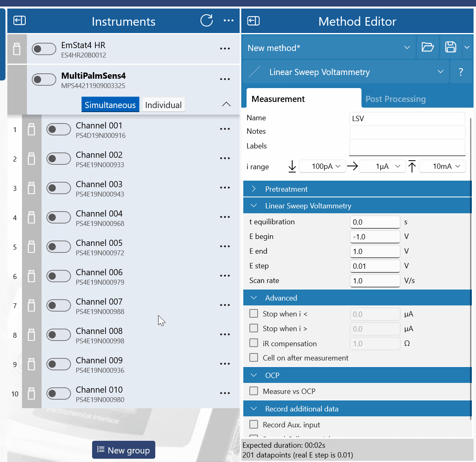Open Channel 006 options menu
The image size is (476, 462).
[x=225, y=276]
